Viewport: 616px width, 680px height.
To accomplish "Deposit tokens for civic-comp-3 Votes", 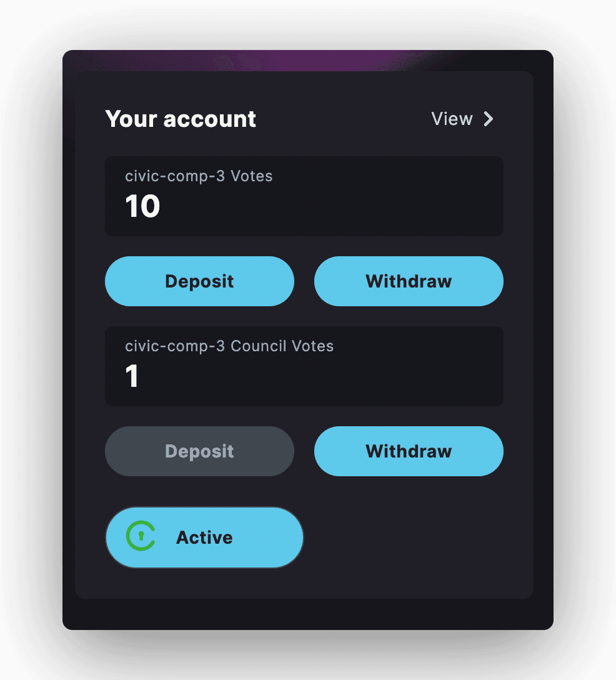I will 199,281.
